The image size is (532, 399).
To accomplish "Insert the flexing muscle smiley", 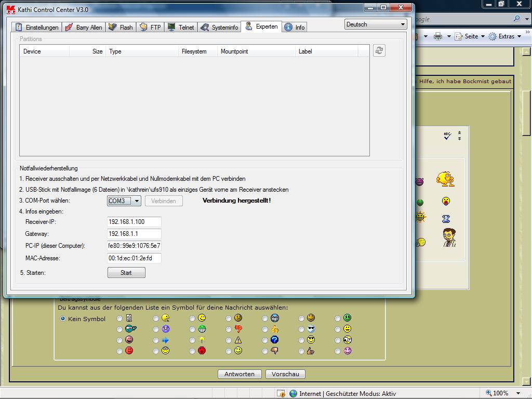I will [x=445, y=179].
